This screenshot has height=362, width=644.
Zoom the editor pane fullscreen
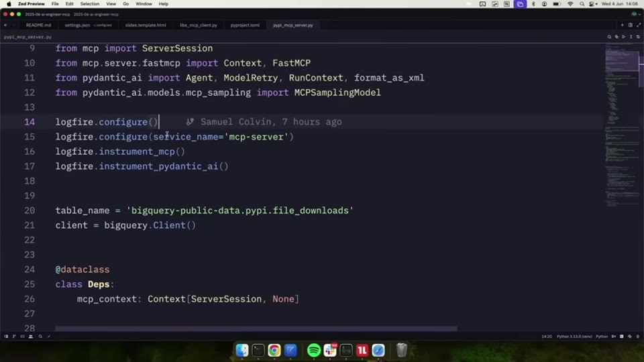(638, 25)
